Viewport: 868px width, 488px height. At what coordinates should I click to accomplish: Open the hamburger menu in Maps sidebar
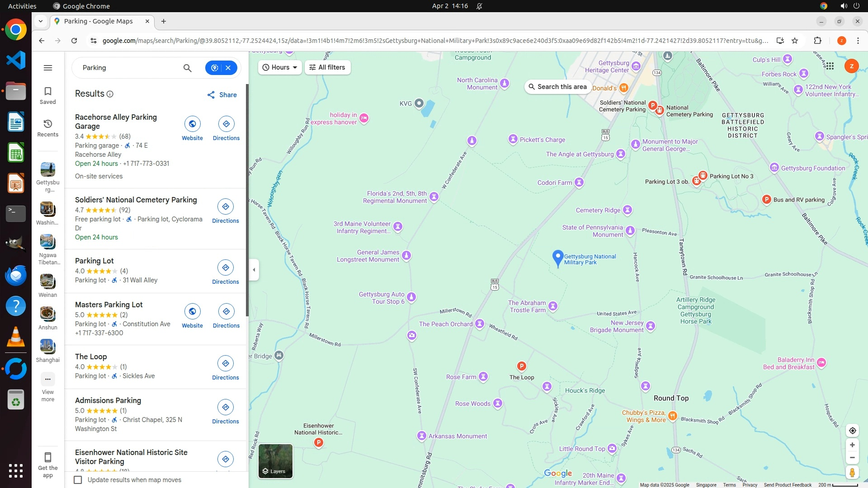tap(48, 68)
